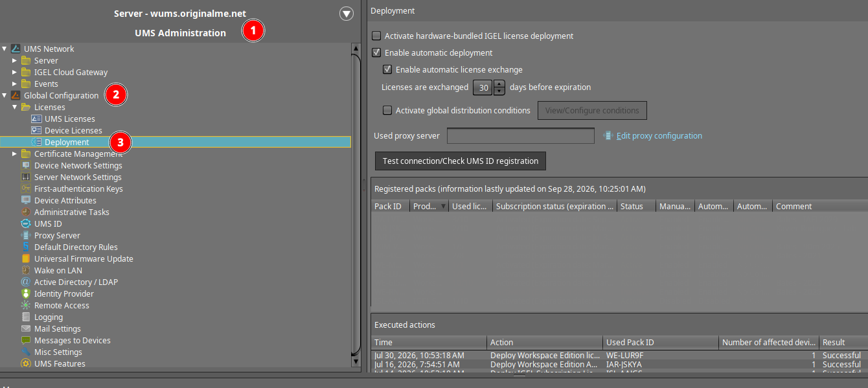This screenshot has height=388, width=868.
Task: Select the Server Network Settings icon
Action: tap(26, 177)
